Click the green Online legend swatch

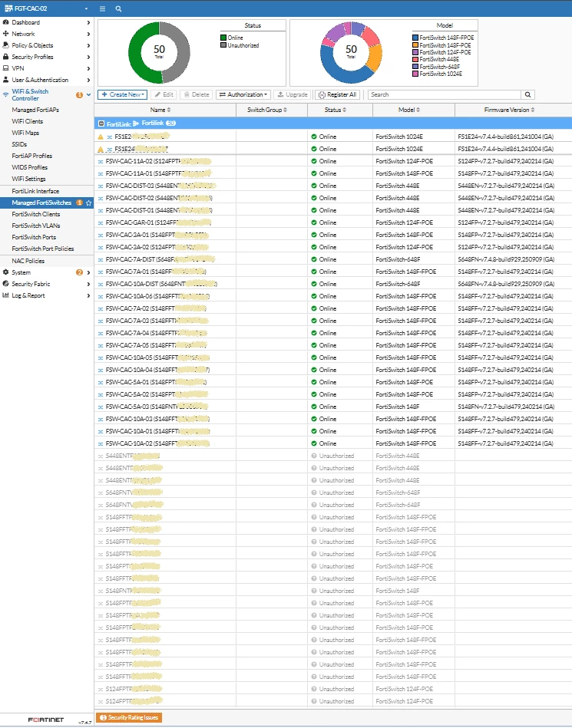point(223,38)
